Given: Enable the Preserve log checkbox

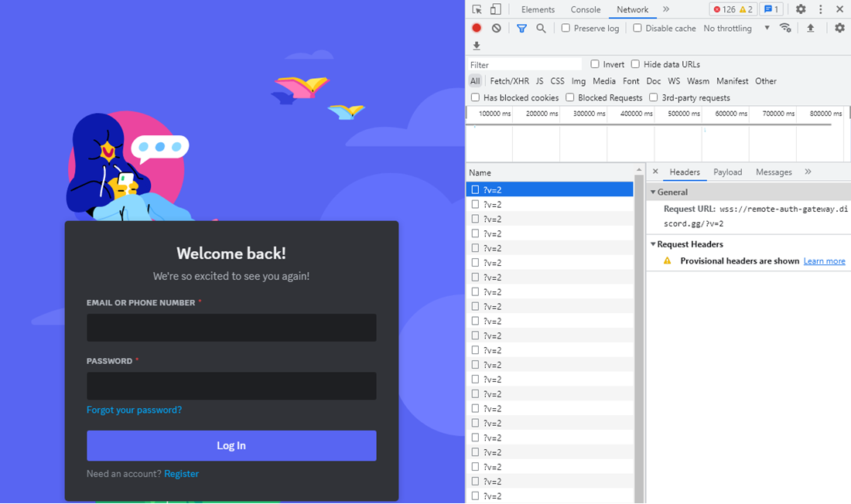Looking at the screenshot, I should pyautogui.click(x=566, y=28).
